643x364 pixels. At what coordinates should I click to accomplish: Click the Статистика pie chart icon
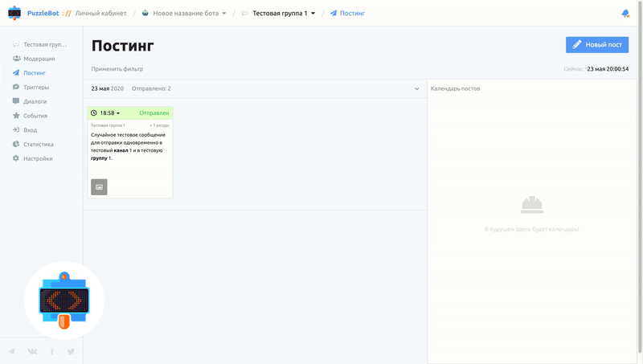(16, 144)
